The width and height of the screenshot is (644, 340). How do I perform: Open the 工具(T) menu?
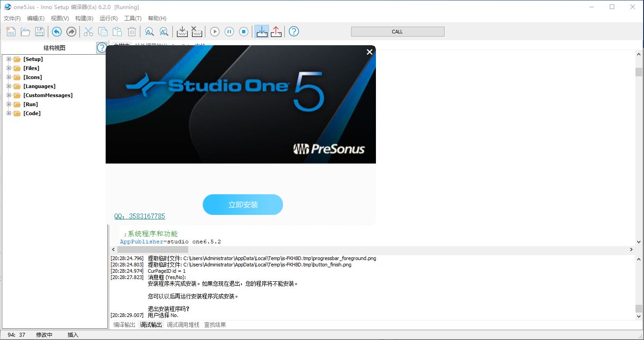click(x=133, y=18)
